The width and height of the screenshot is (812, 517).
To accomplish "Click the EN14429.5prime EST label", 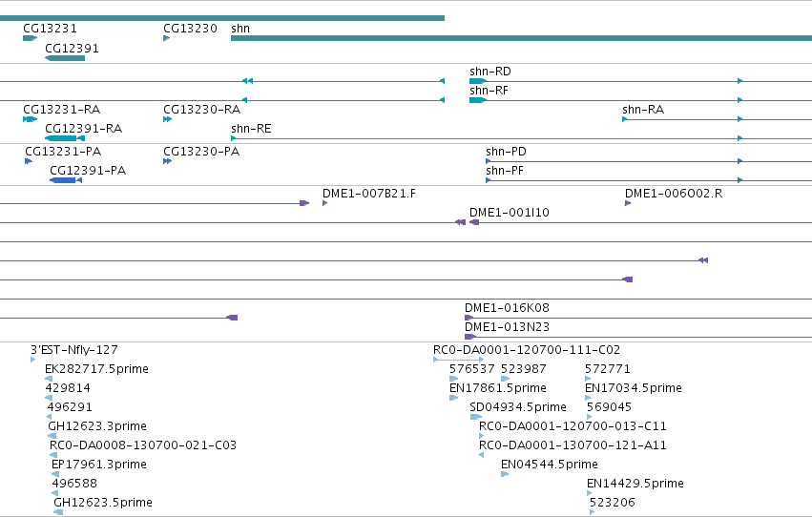I will tap(635, 484).
